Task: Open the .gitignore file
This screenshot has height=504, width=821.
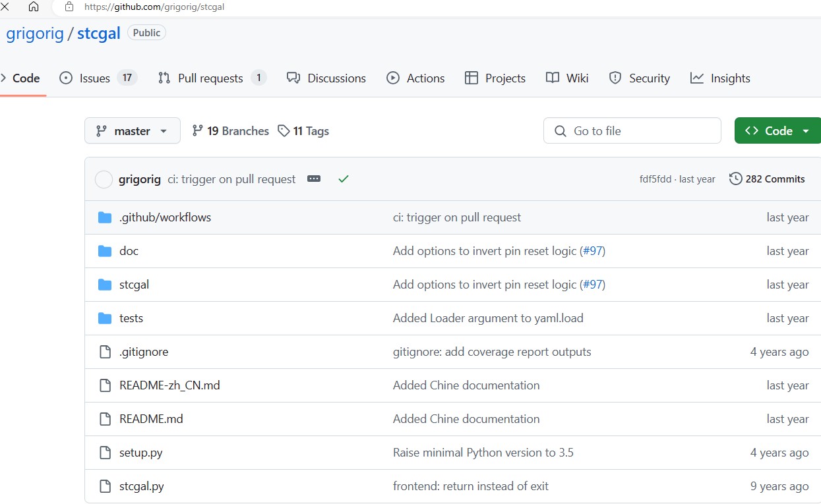Action: click(x=144, y=352)
